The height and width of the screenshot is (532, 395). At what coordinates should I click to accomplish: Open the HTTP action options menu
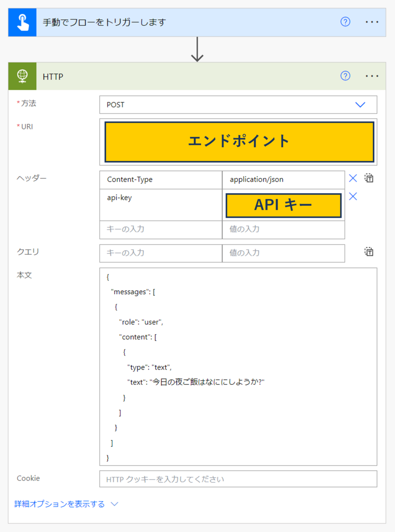(371, 76)
